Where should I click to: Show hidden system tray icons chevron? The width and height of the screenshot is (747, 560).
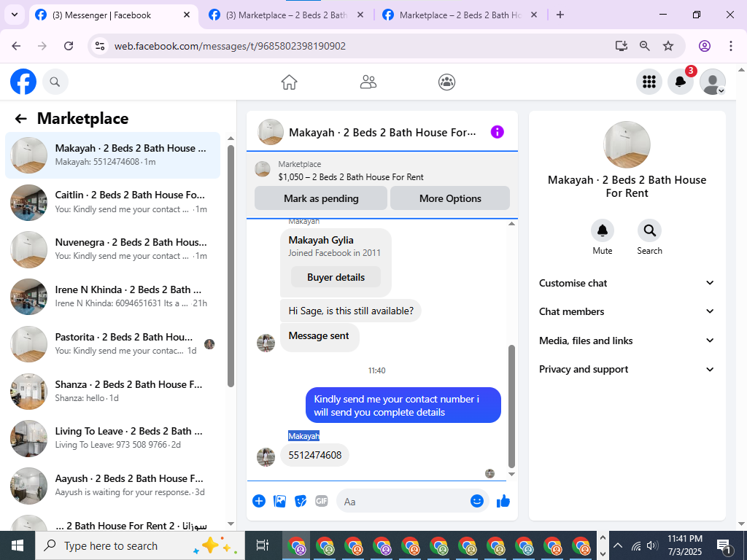pyautogui.click(x=617, y=545)
